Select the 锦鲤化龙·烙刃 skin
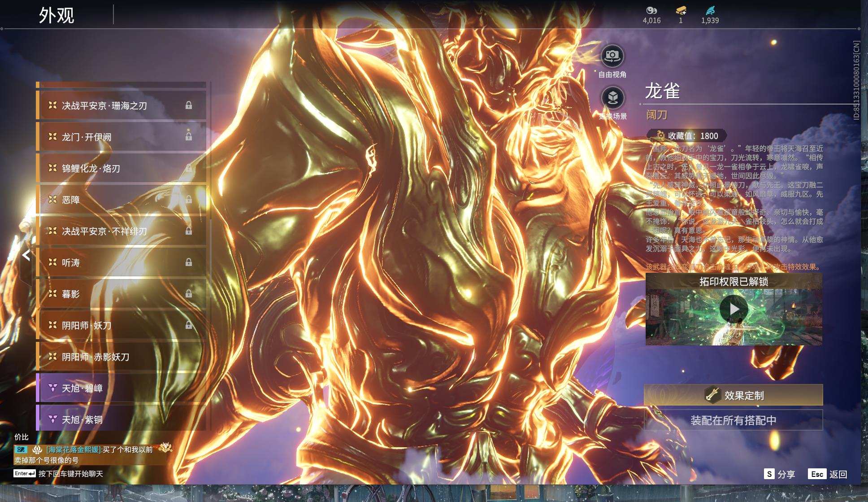 121,168
